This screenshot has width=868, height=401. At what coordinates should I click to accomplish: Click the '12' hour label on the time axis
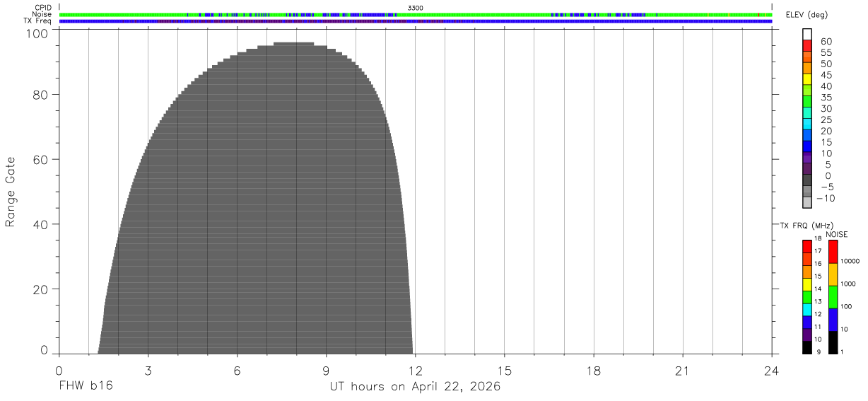(416, 371)
